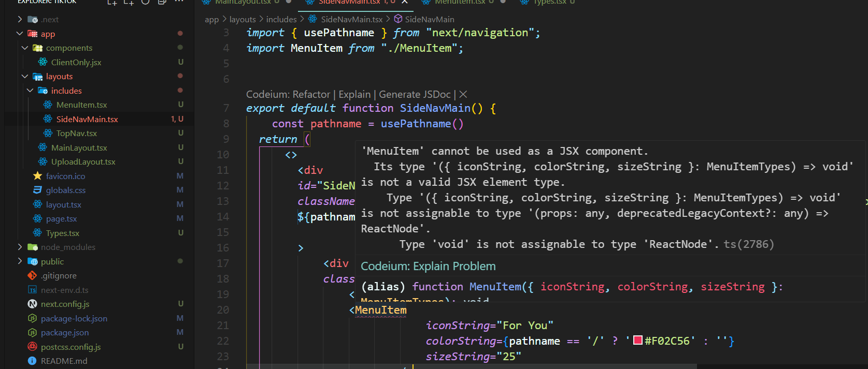
Task: Click the folder icon of node_modules
Action: click(33, 247)
